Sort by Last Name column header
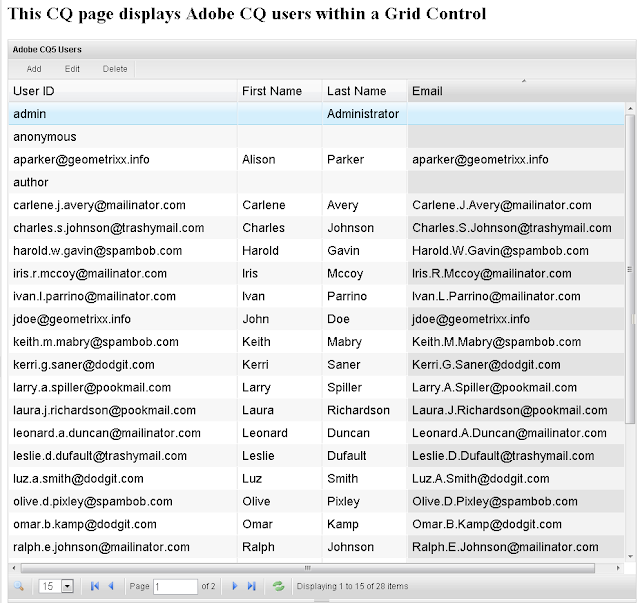Viewport: 640px width, 603px height. pos(364,91)
